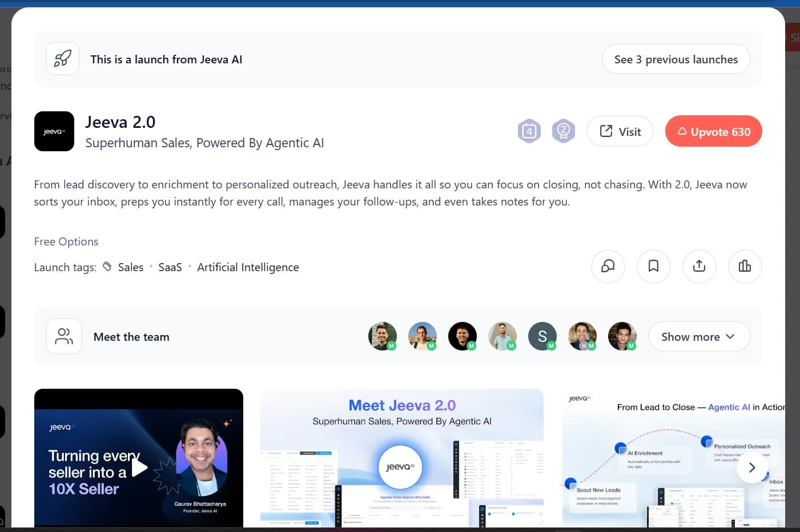
Task: Open the third team member avatar
Action: 463,336
